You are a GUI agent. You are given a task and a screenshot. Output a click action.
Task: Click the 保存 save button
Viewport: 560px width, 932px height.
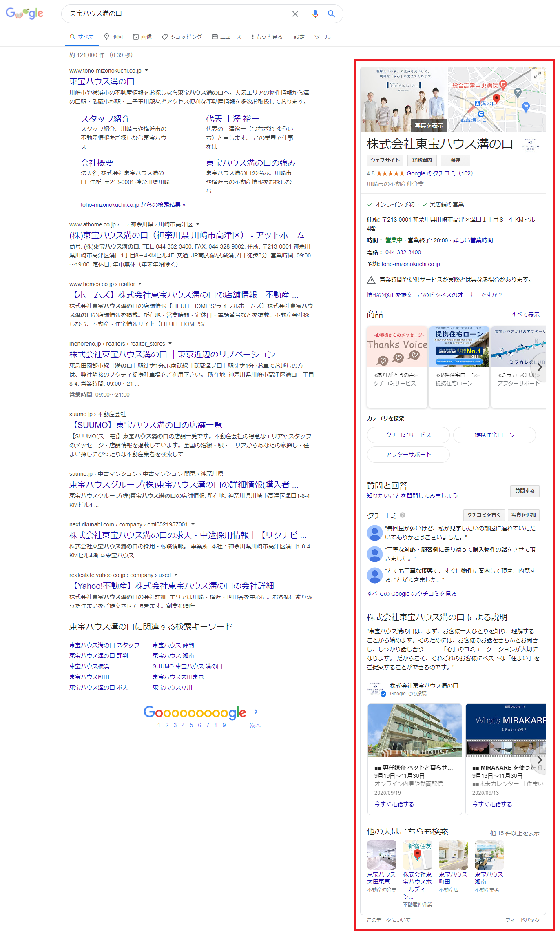[x=456, y=160]
